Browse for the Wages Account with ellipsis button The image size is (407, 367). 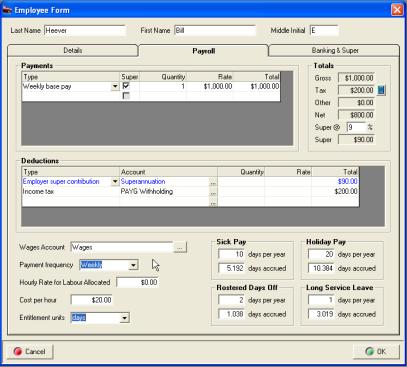[x=180, y=248]
